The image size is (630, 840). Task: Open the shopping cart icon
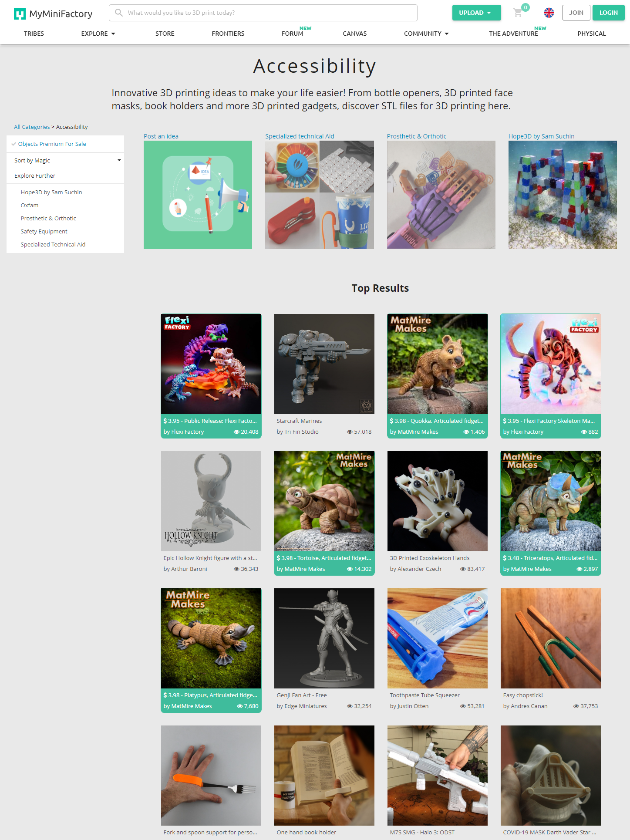tap(518, 13)
